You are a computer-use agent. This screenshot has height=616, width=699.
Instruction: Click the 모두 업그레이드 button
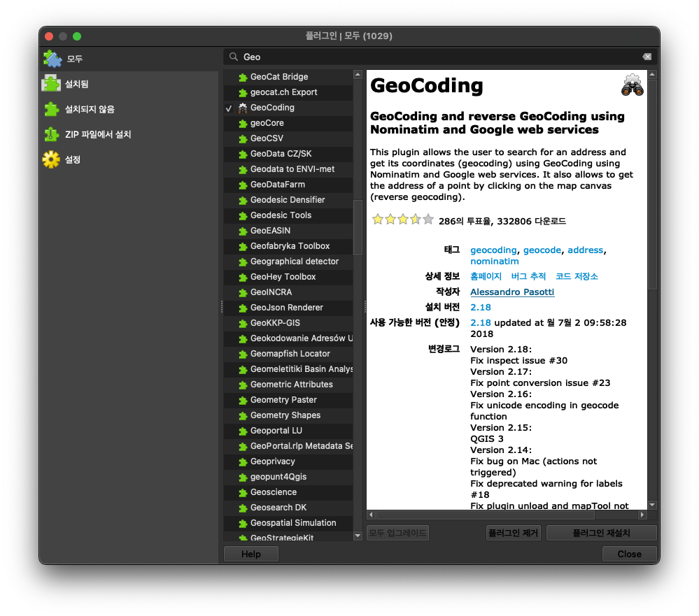(x=397, y=533)
